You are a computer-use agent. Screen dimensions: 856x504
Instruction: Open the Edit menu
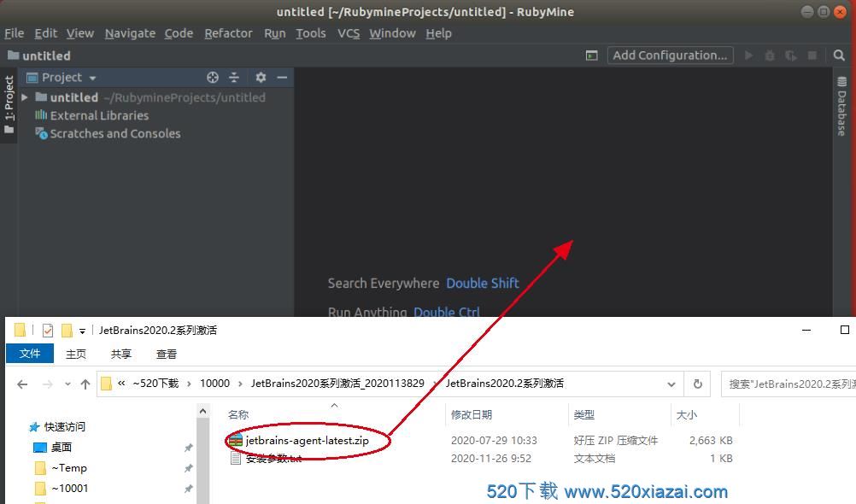[x=46, y=33]
